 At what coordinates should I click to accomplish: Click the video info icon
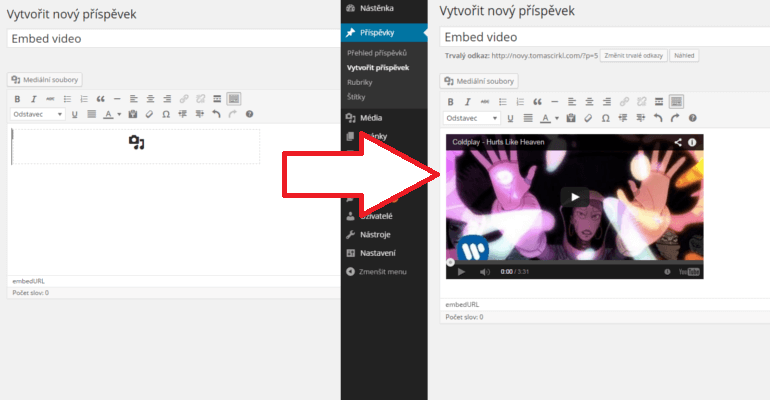point(692,142)
